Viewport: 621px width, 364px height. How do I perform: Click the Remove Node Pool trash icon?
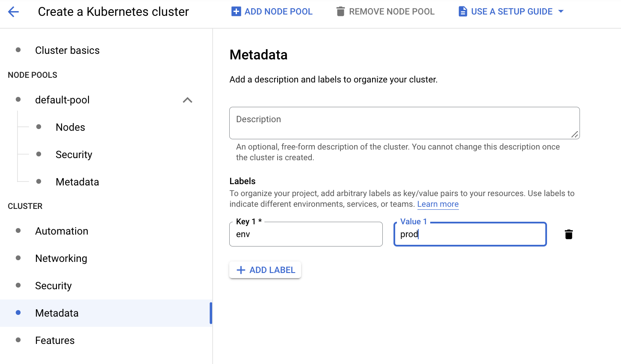pyautogui.click(x=340, y=12)
